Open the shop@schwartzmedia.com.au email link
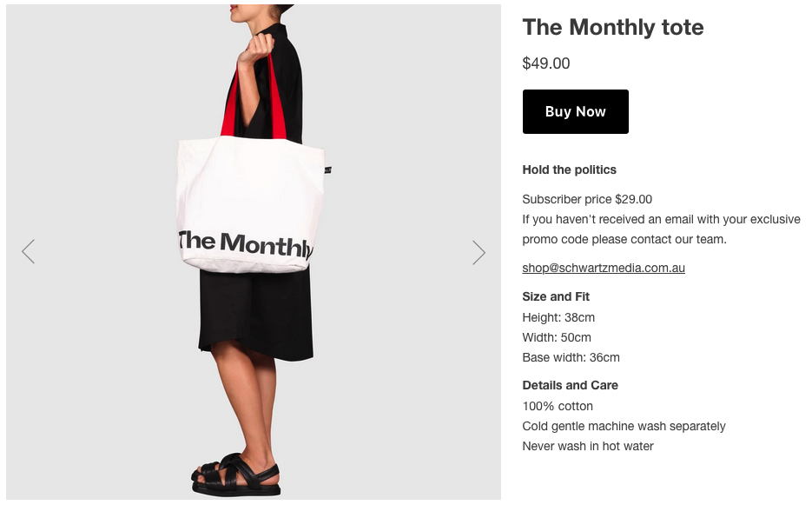Image resolution: width=812 pixels, height=505 pixels. (604, 268)
